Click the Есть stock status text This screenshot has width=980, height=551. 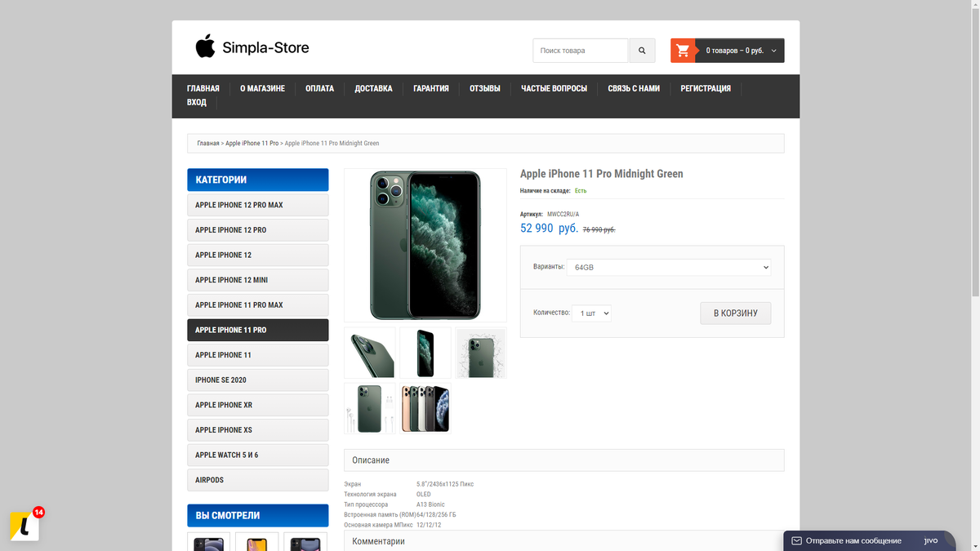[x=581, y=191]
